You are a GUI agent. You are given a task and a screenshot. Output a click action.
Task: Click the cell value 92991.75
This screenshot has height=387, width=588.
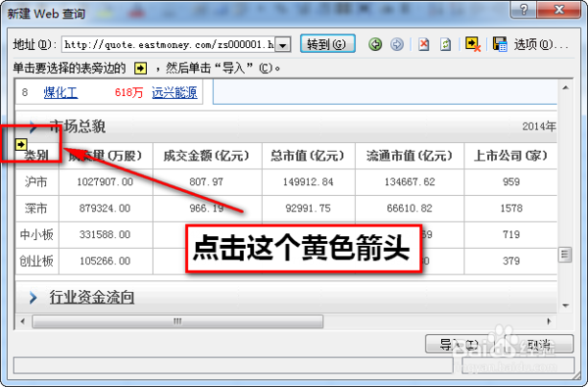308,208
